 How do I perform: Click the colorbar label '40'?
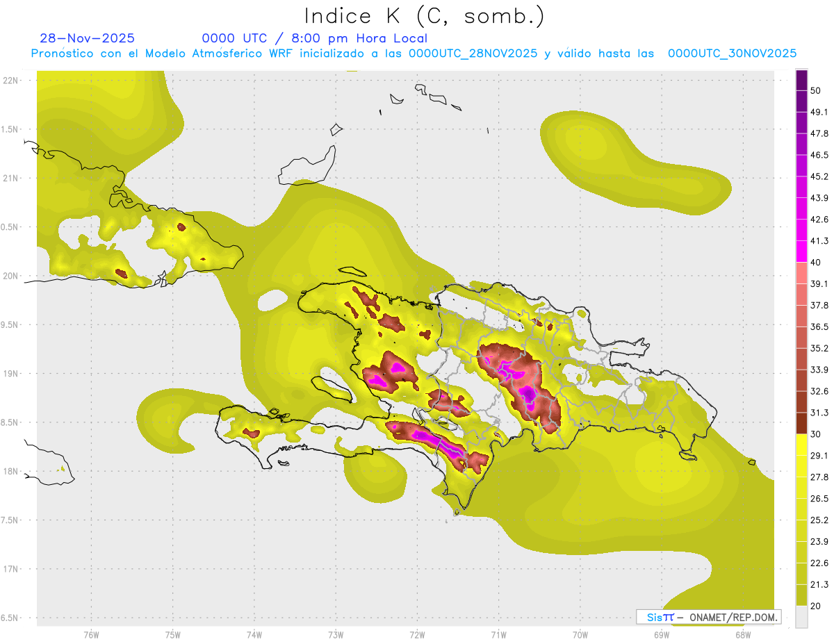(x=816, y=263)
